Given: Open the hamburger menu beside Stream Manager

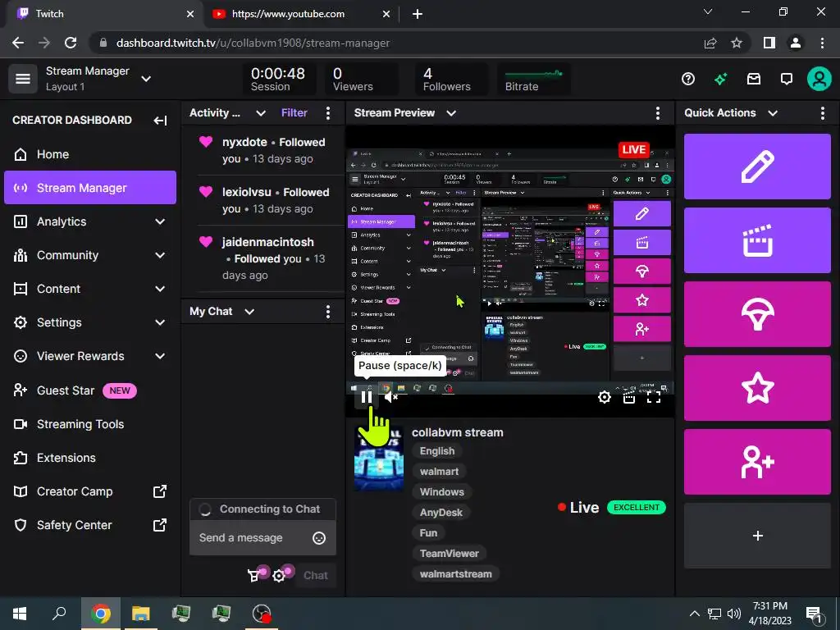Looking at the screenshot, I should (x=22, y=79).
